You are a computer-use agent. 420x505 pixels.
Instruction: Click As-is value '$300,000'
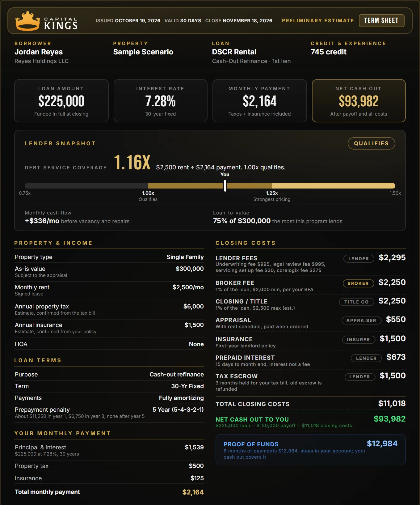tap(190, 269)
